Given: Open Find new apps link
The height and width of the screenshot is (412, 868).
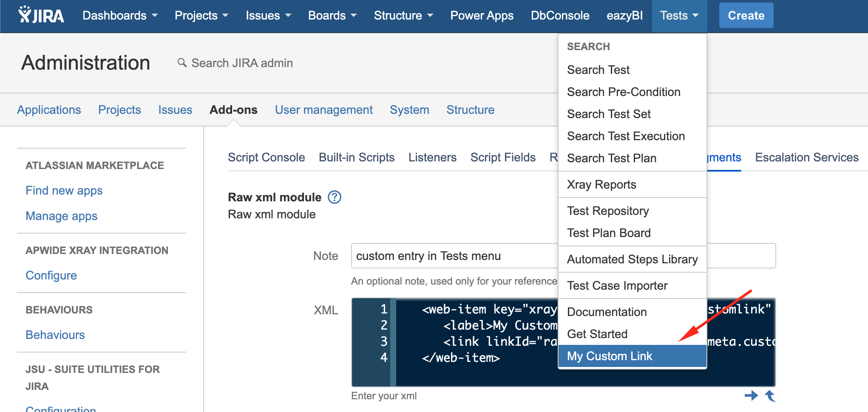Looking at the screenshot, I should tap(64, 190).
